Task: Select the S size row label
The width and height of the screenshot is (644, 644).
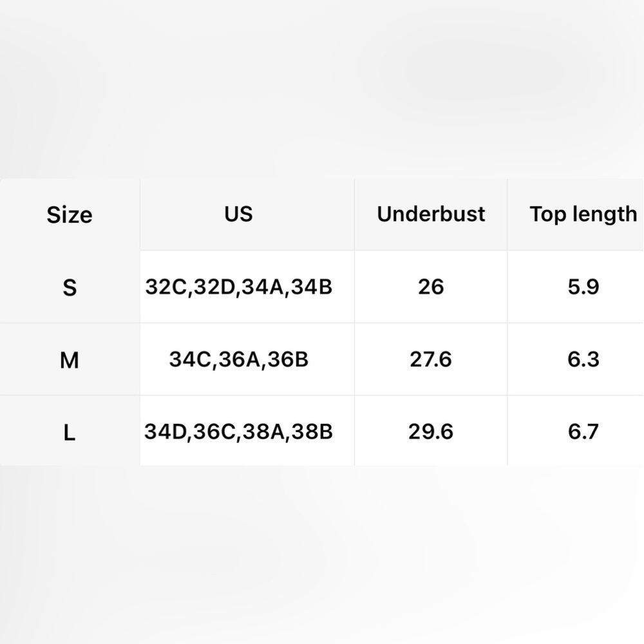Action: pyautogui.click(x=70, y=287)
